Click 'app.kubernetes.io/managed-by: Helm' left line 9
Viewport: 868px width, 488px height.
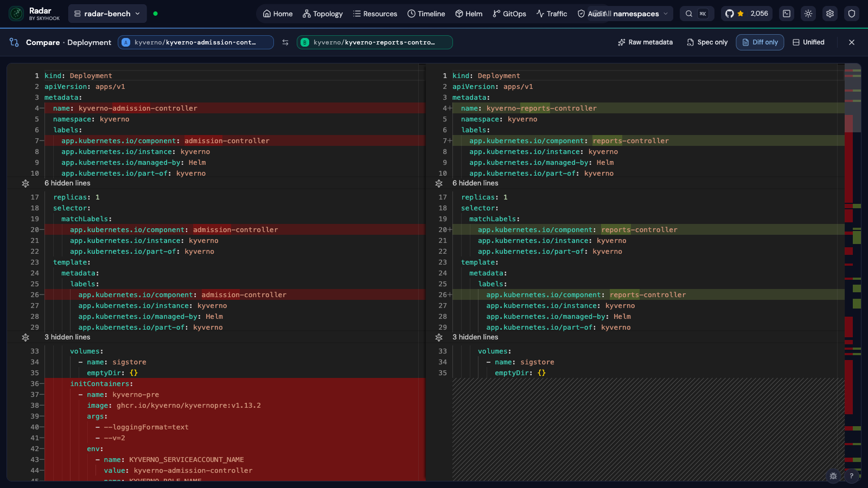[x=133, y=163]
